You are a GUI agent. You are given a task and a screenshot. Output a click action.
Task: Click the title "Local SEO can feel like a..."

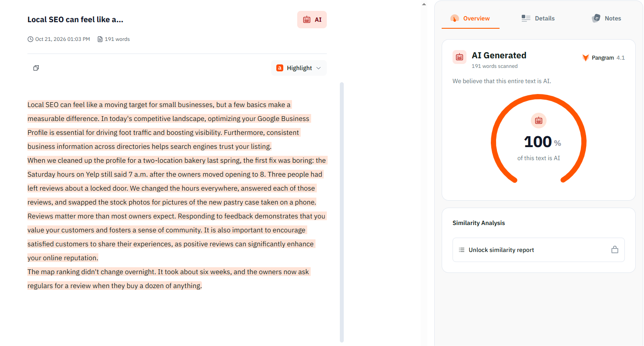pyautogui.click(x=75, y=20)
